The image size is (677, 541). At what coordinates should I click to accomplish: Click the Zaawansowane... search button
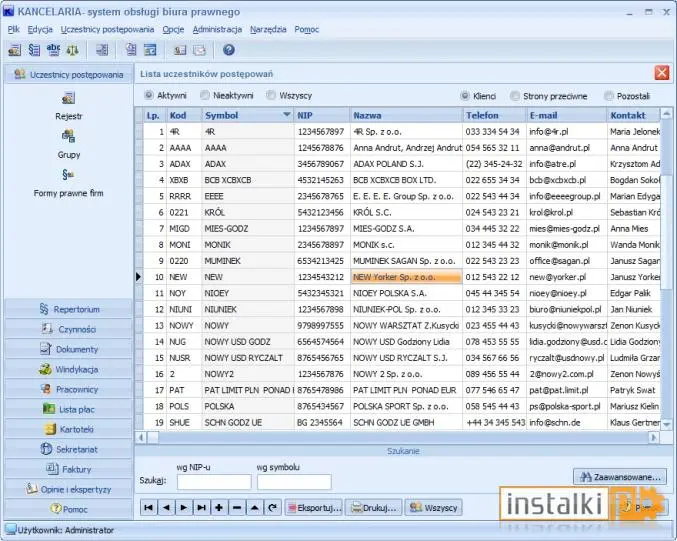(622, 477)
